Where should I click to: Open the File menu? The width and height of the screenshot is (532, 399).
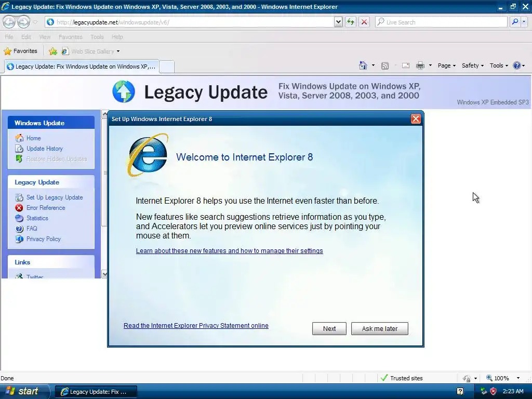pyautogui.click(x=9, y=37)
